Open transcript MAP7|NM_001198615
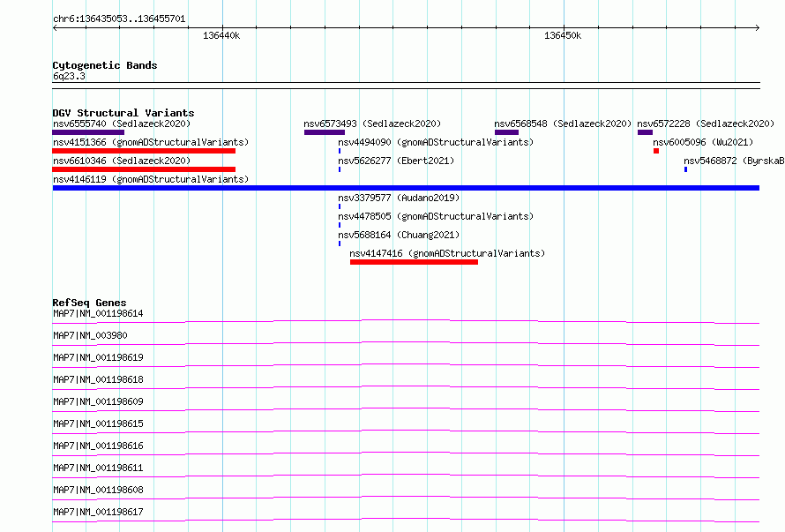785x532 pixels. coord(98,423)
